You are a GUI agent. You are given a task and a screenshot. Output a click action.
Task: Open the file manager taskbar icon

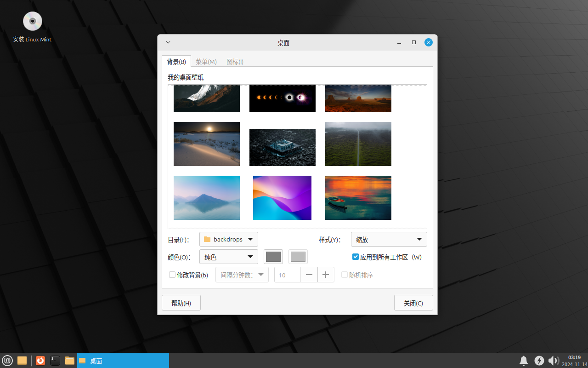click(x=70, y=361)
